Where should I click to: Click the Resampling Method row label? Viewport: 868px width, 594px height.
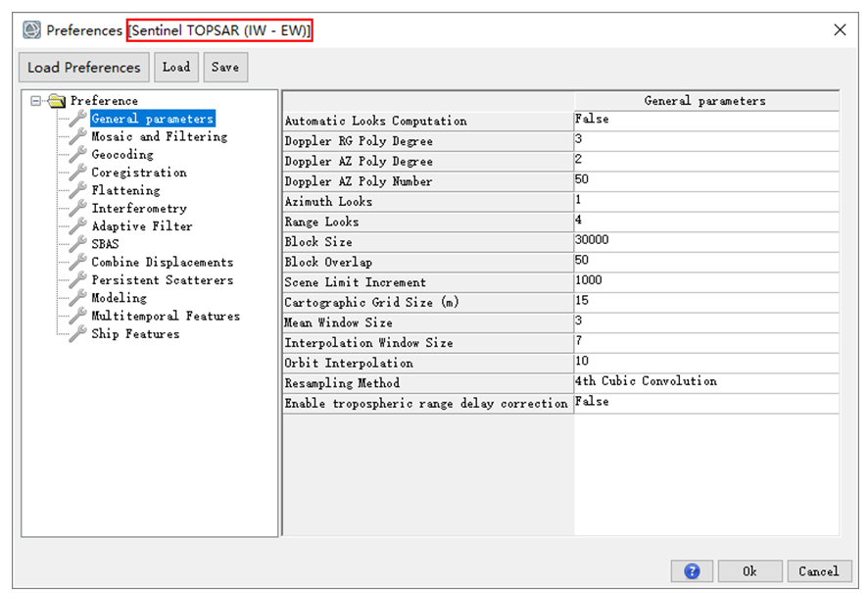tap(342, 383)
